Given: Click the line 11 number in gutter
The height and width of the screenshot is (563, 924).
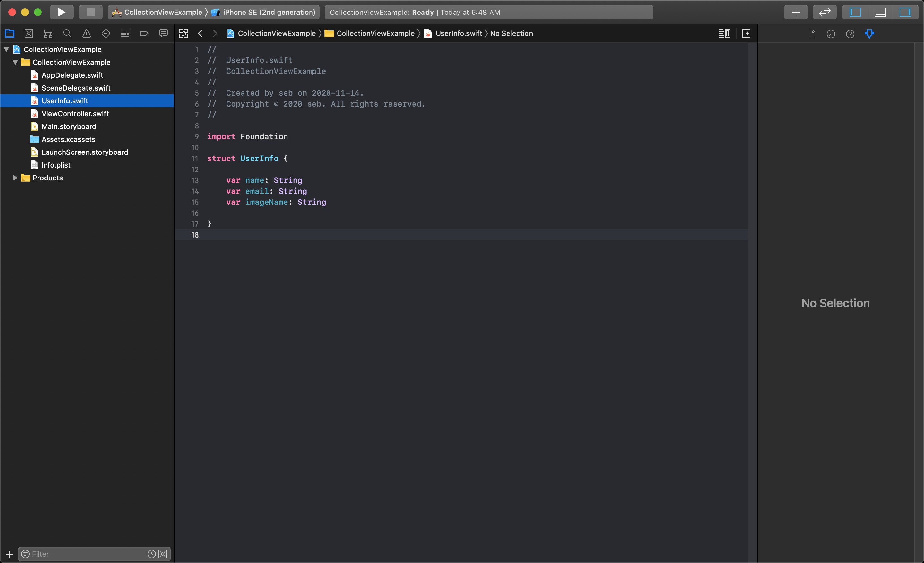Looking at the screenshot, I should pos(195,158).
